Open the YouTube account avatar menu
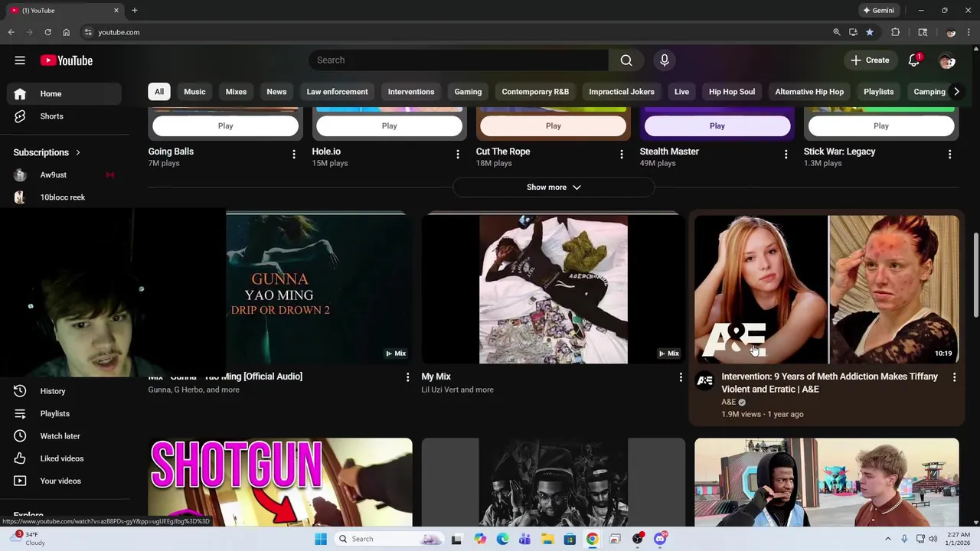This screenshot has width=980, height=551. pos(947,60)
